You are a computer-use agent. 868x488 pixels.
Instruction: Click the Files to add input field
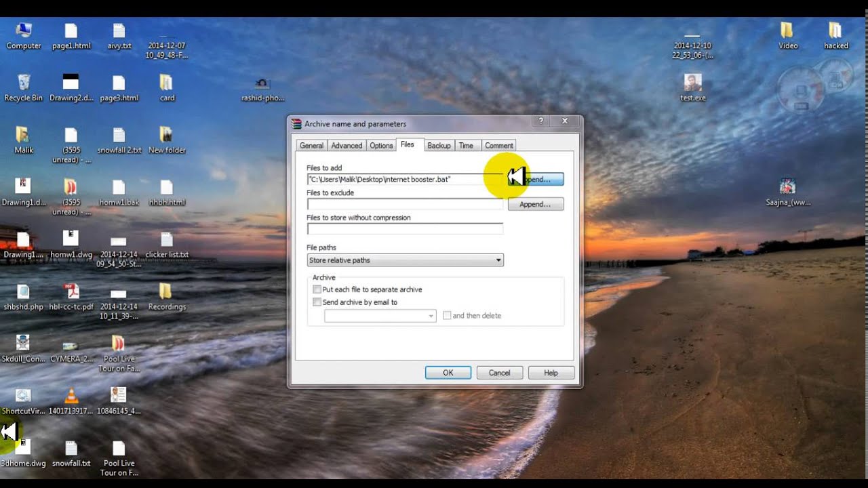405,180
